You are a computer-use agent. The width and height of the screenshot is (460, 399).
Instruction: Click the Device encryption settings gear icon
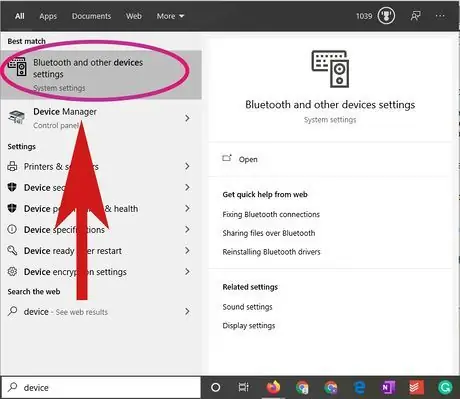pos(12,271)
